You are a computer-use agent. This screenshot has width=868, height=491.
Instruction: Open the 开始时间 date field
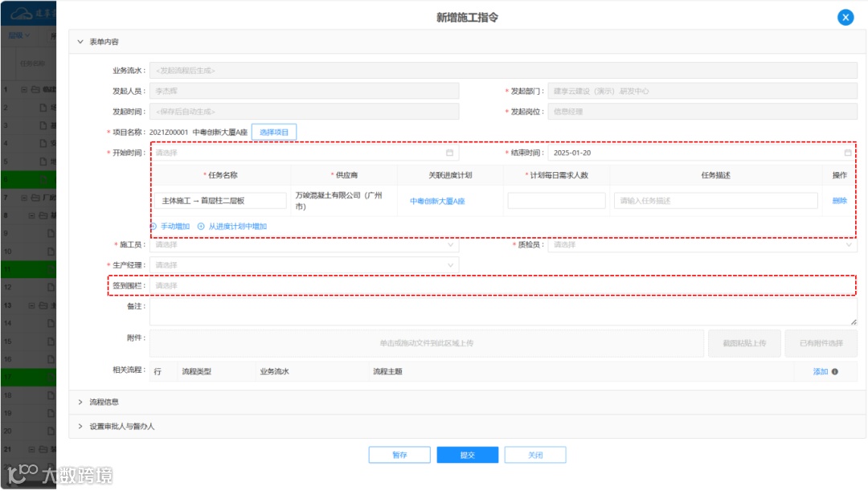[304, 153]
